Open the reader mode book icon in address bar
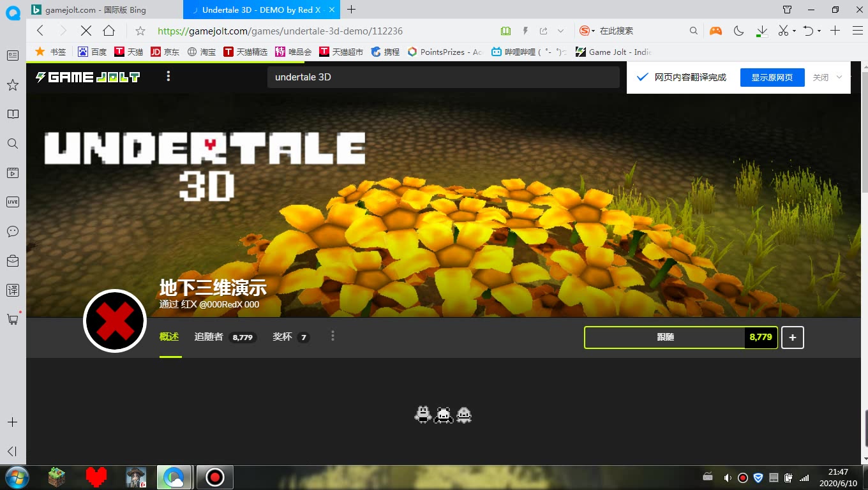The width and height of the screenshot is (868, 490). (x=506, y=31)
